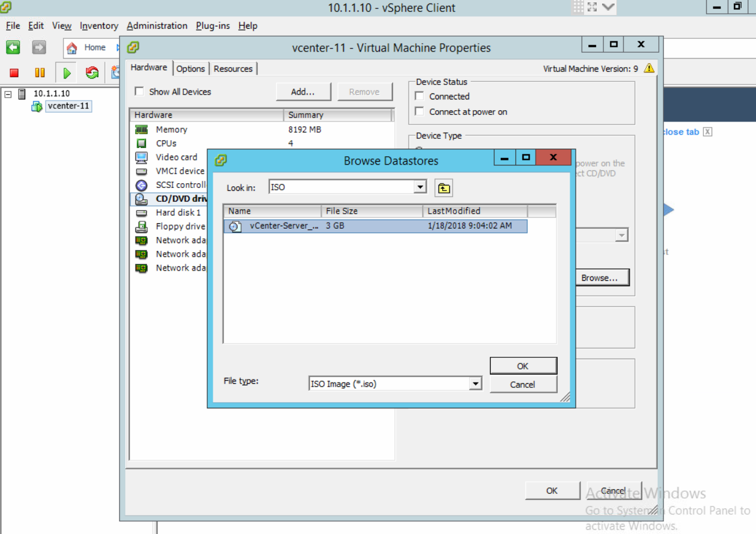Viewport: 756px width, 534px height.
Task: Click the vSphere logo in Browse Datastores title bar
Action: [x=220, y=160]
